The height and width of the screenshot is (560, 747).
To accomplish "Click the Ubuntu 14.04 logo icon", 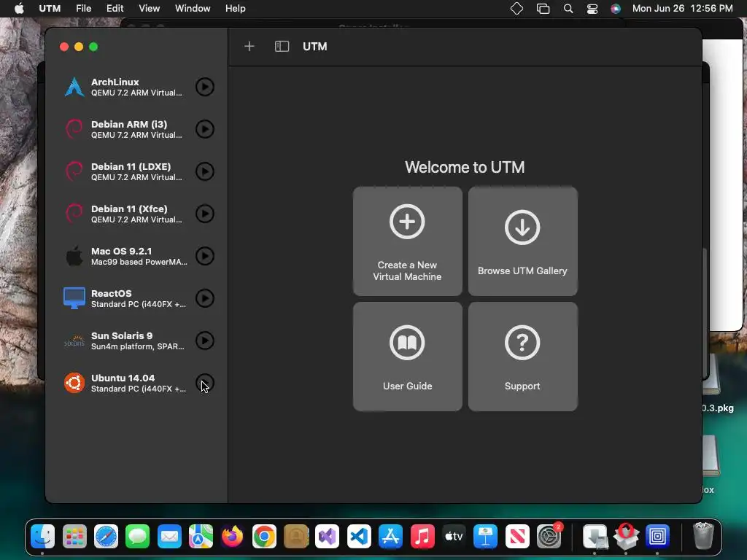I will [74, 383].
